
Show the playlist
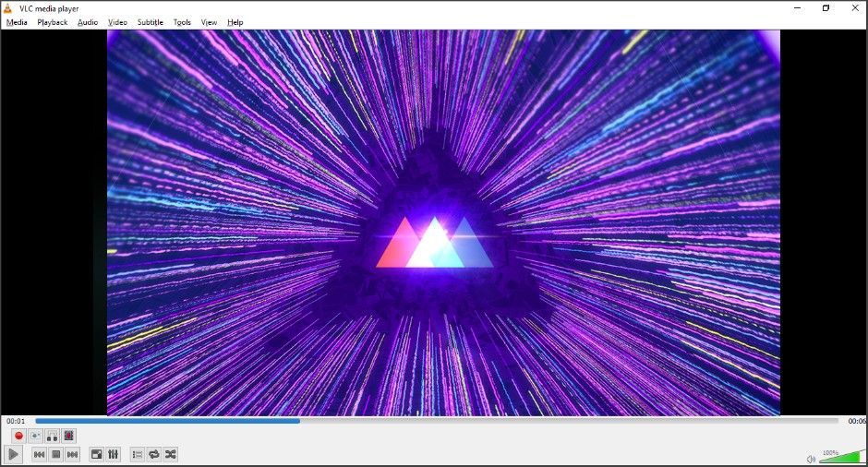138,455
